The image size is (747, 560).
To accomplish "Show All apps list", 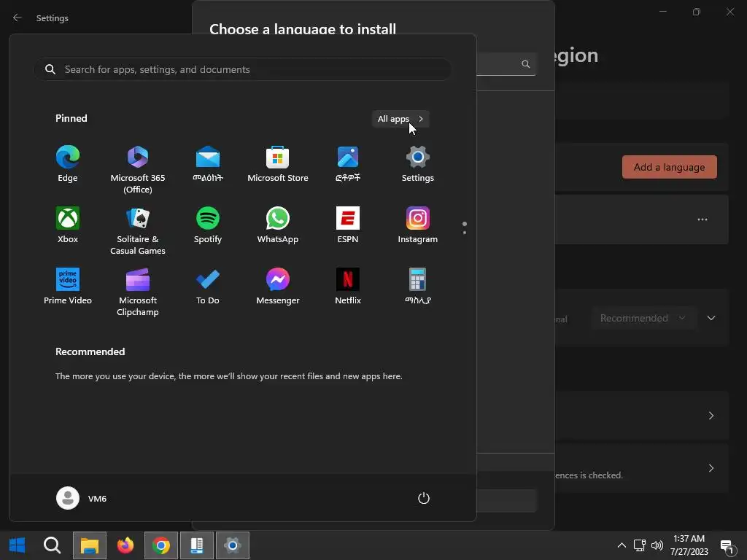I will click(400, 119).
